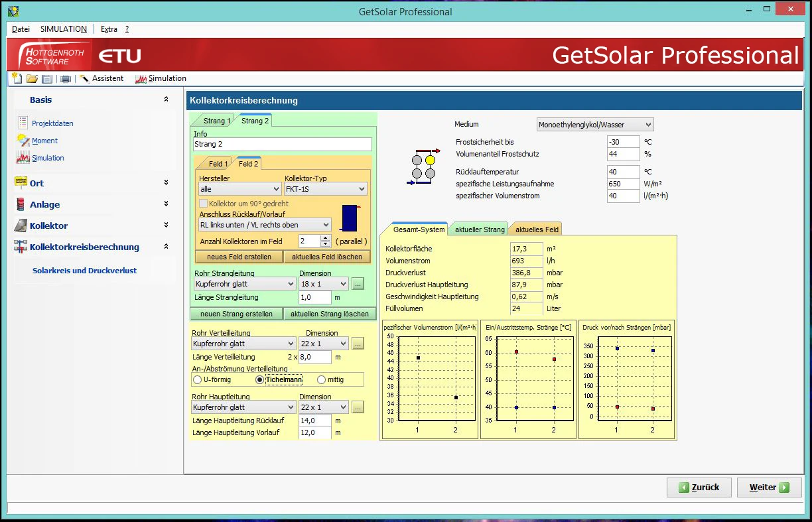Switch to the Strang 1 tab
812x522 pixels.
pos(217,121)
